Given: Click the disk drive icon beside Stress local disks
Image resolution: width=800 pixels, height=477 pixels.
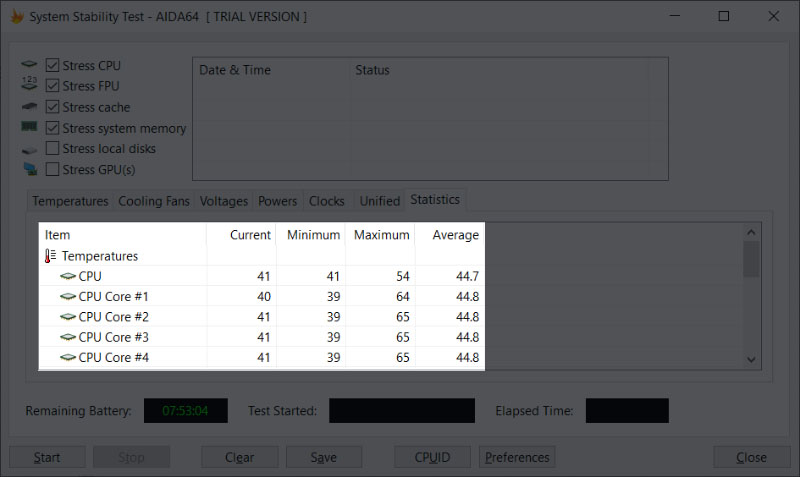Looking at the screenshot, I should [29, 150].
